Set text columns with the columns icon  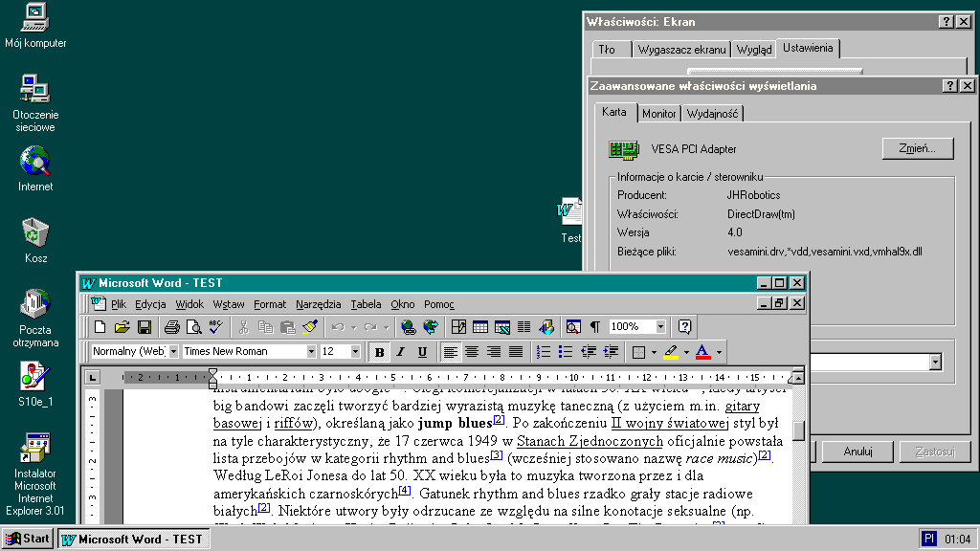point(523,327)
